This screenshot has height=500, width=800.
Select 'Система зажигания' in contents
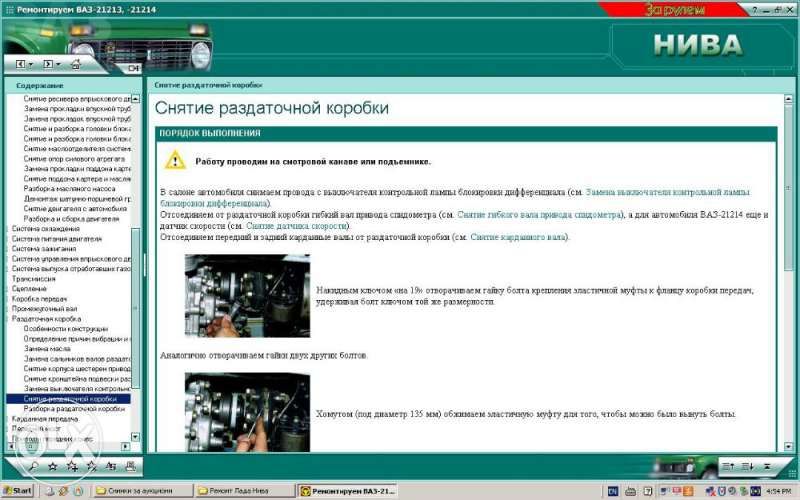pyautogui.click(x=44, y=248)
